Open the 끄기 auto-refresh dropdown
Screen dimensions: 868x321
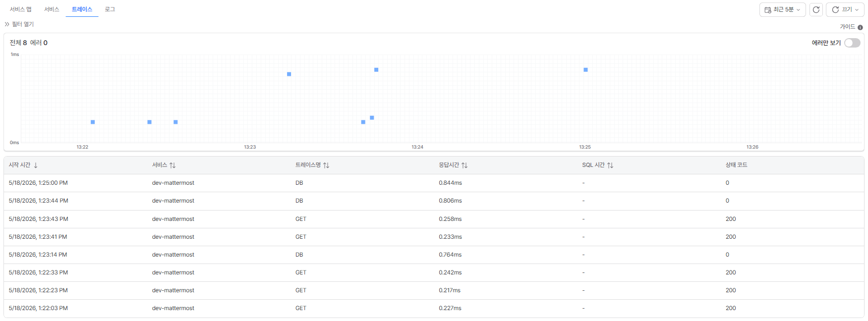845,9
